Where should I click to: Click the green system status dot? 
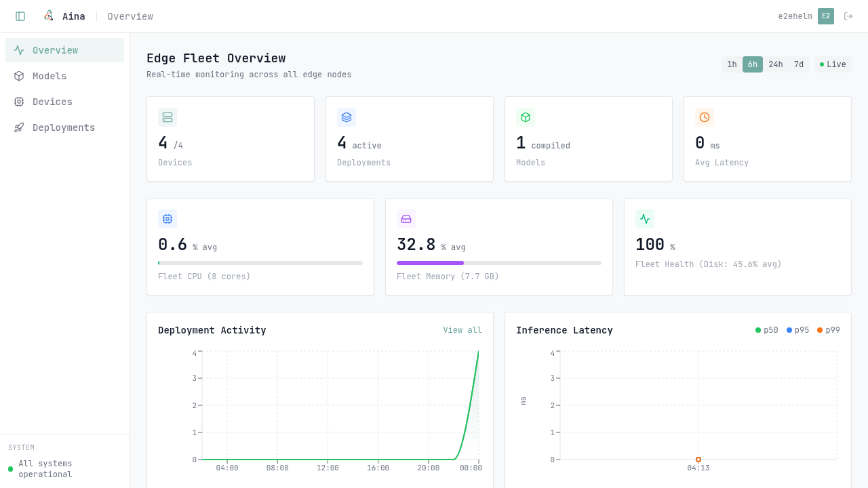[x=10, y=469]
